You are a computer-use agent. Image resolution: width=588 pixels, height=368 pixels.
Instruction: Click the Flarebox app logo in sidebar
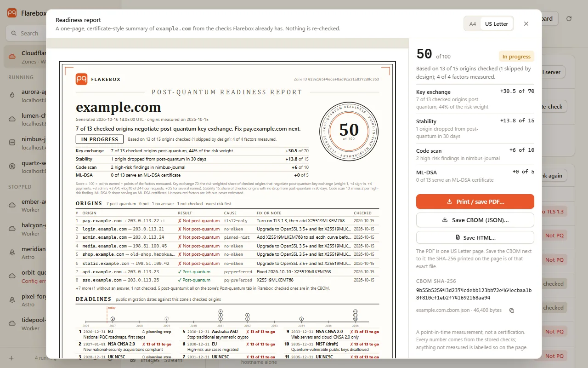[12, 13]
